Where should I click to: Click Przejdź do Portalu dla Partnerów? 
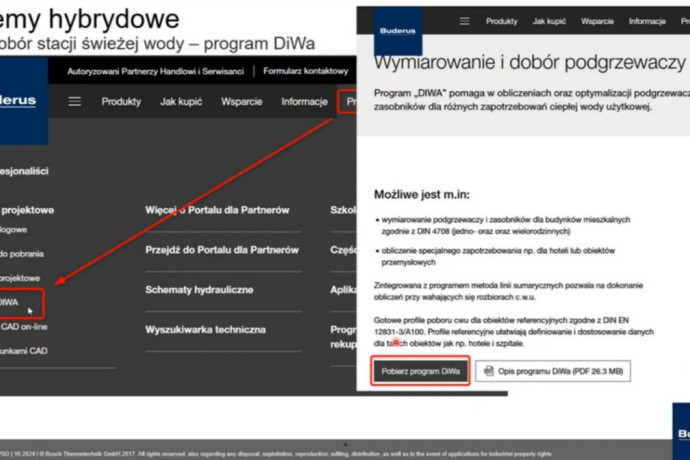click(x=222, y=250)
